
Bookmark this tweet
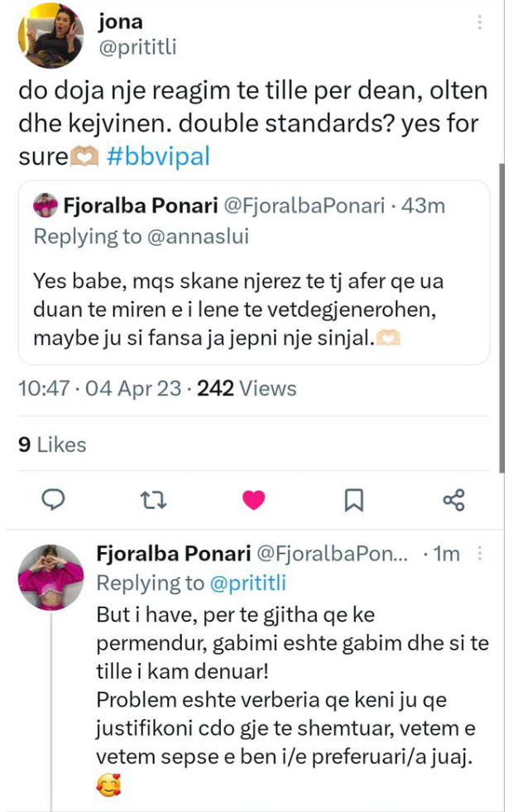click(x=353, y=499)
